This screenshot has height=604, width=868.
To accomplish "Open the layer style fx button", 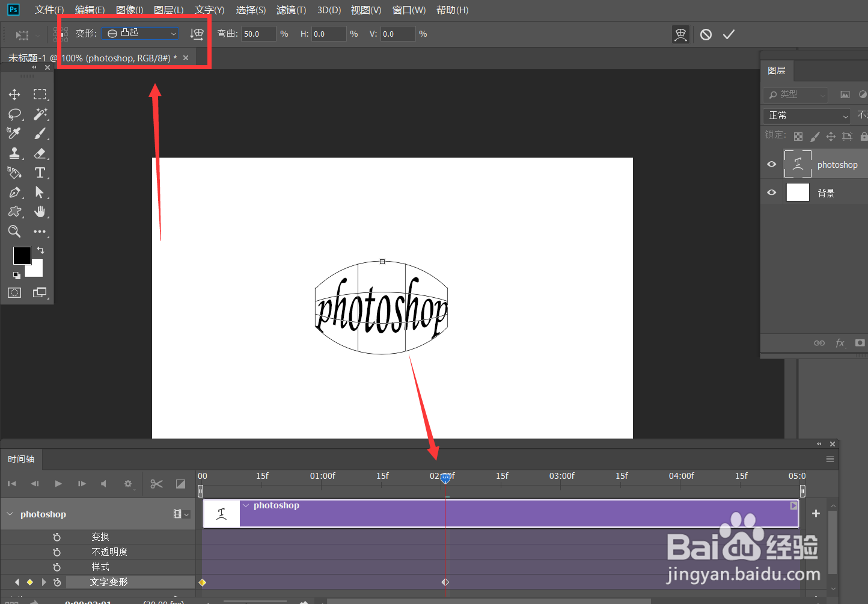I will pos(840,343).
